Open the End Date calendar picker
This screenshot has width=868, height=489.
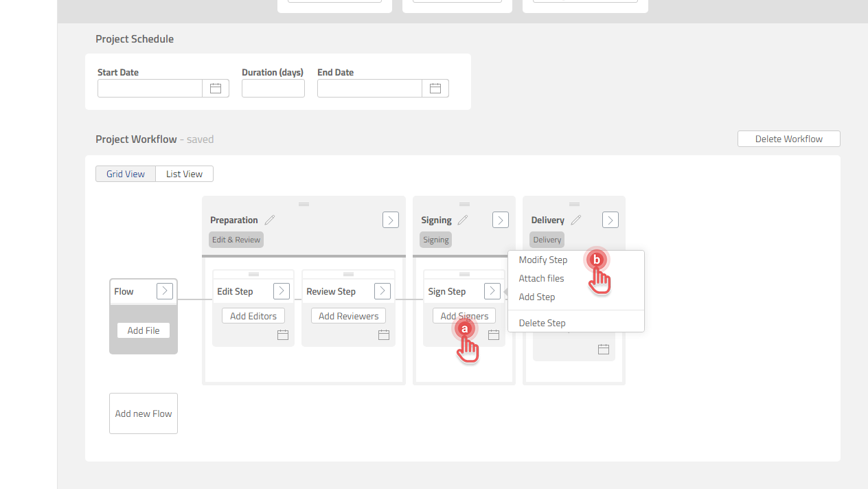click(435, 88)
